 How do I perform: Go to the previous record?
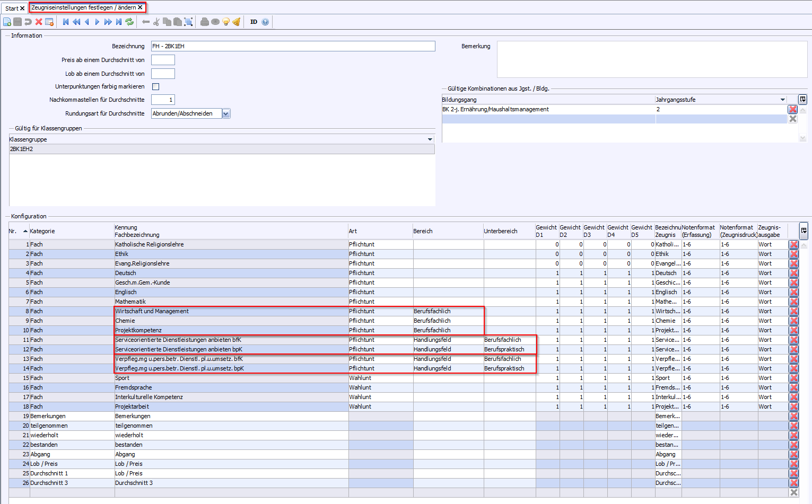[87, 22]
